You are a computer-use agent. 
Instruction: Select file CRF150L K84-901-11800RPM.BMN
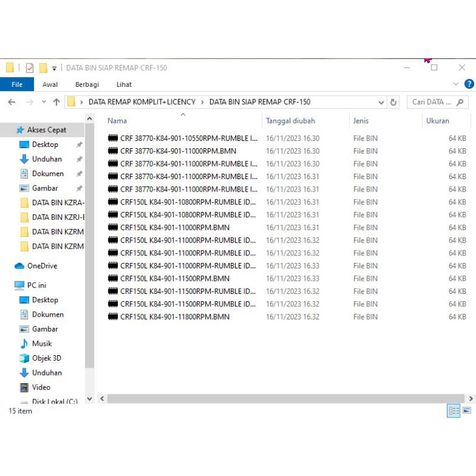174,317
